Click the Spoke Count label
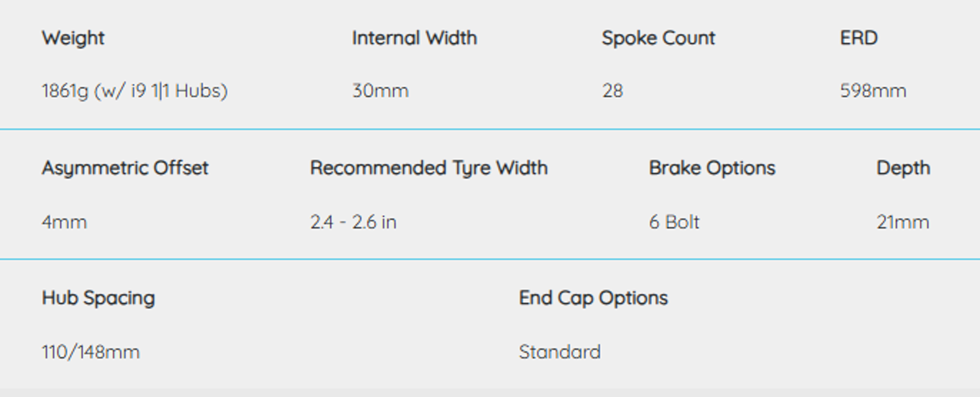Screen dimensions: 980x397 pyautogui.click(x=658, y=38)
